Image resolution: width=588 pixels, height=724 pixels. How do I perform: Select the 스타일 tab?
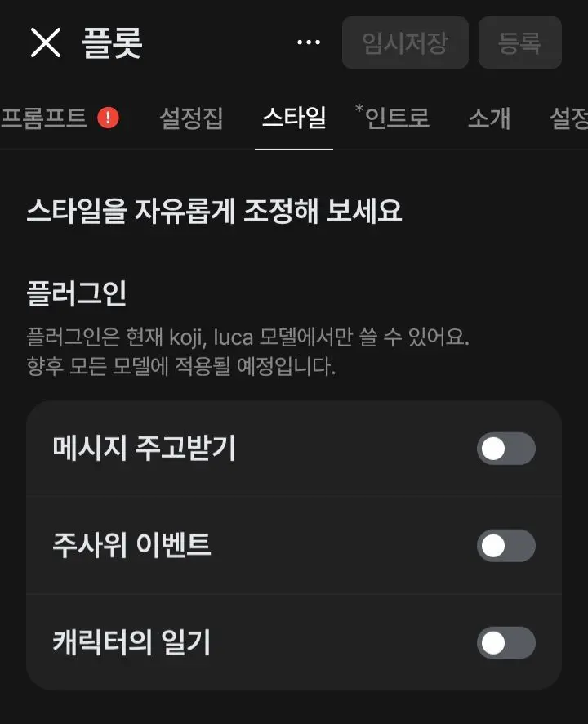pos(294,118)
